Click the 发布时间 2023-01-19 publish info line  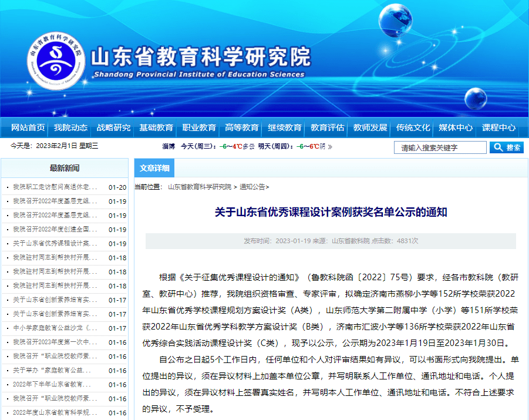(x=331, y=241)
